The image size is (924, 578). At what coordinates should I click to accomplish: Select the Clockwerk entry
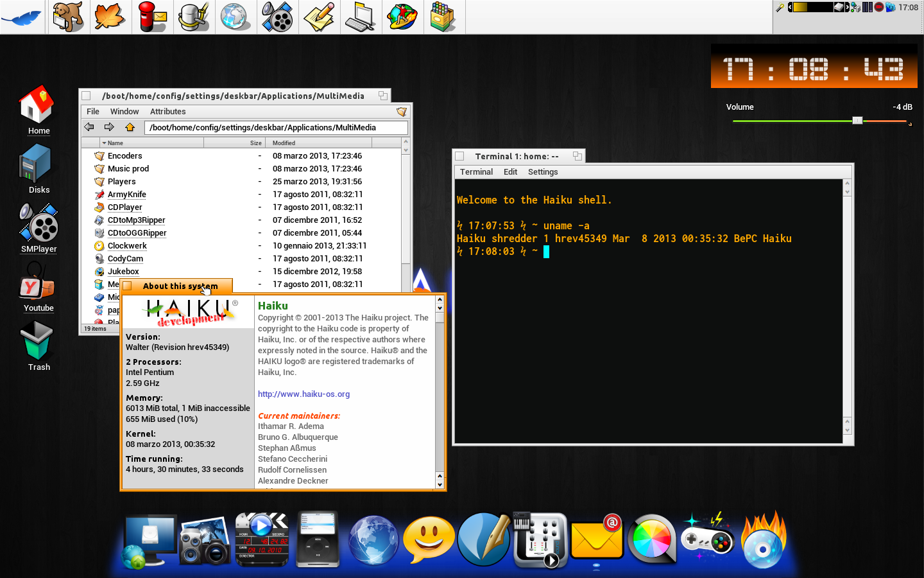click(x=127, y=246)
